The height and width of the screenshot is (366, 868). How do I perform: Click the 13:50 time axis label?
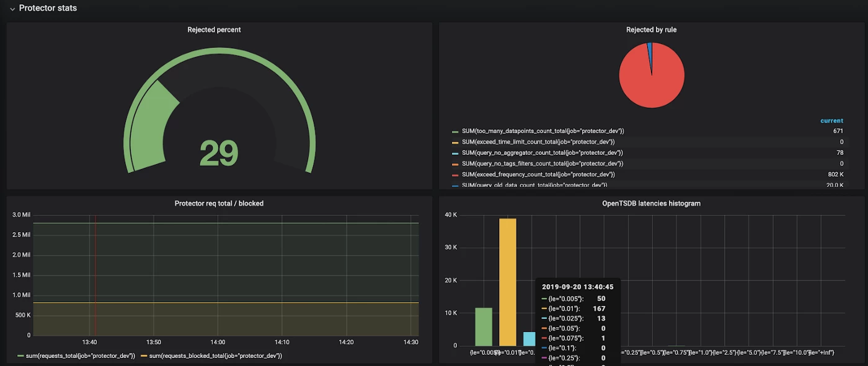(153, 342)
